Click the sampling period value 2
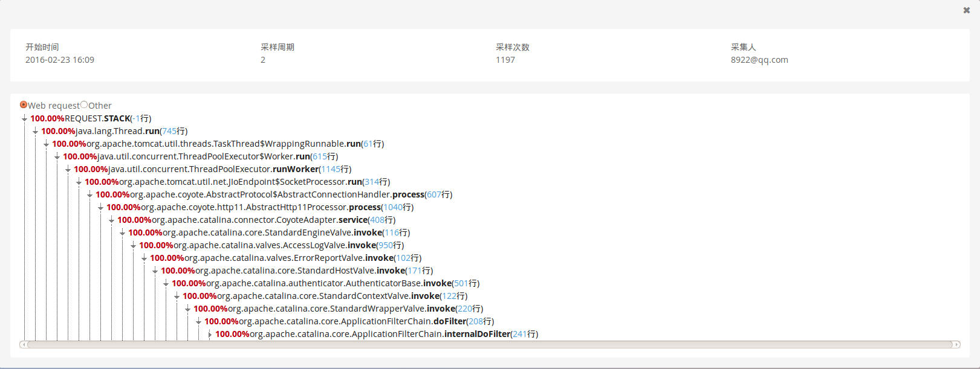The image size is (980, 369). pos(263,60)
